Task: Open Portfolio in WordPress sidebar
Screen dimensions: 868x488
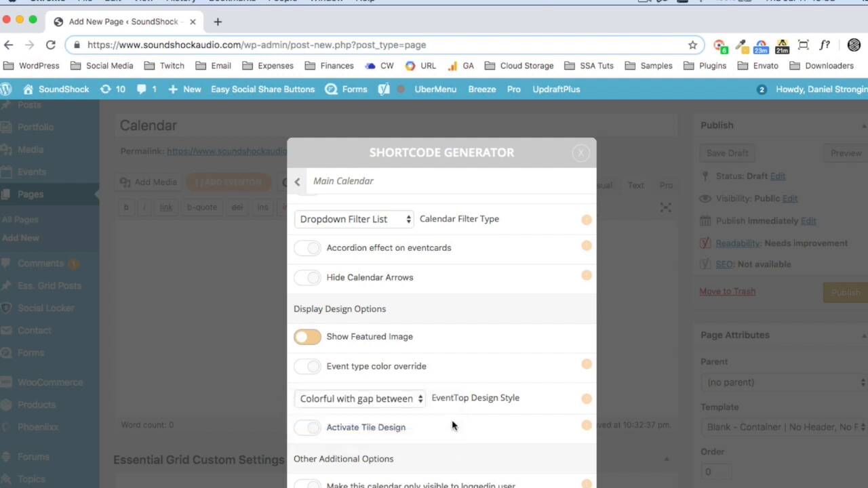Action: point(35,127)
